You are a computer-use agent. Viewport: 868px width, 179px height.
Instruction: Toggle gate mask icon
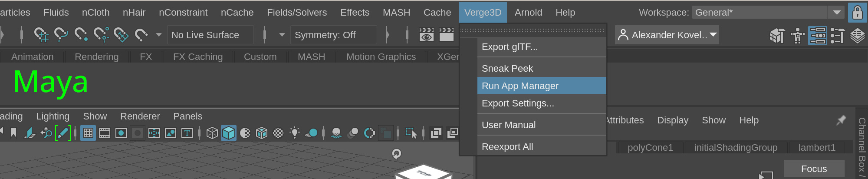coord(138,133)
